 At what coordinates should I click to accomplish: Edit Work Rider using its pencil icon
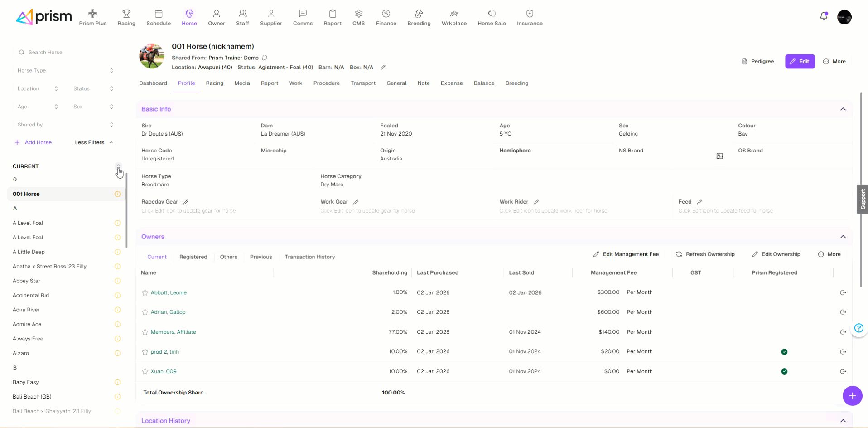tap(536, 202)
